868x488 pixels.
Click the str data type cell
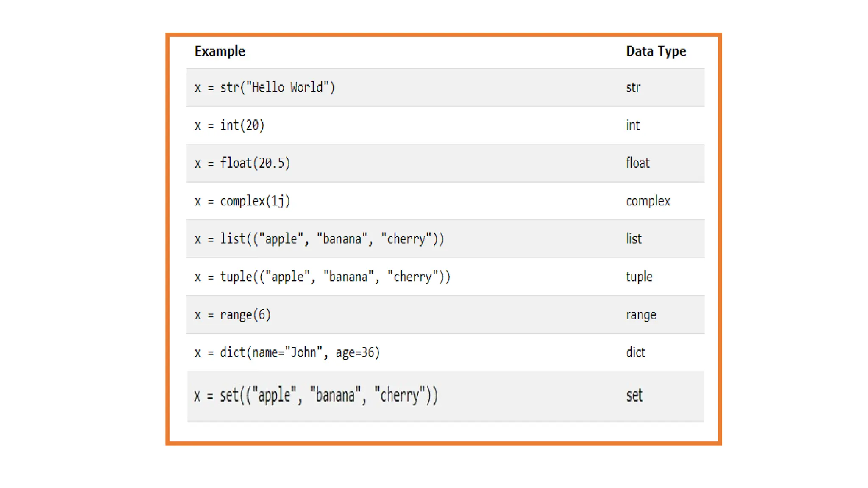tap(633, 87)
